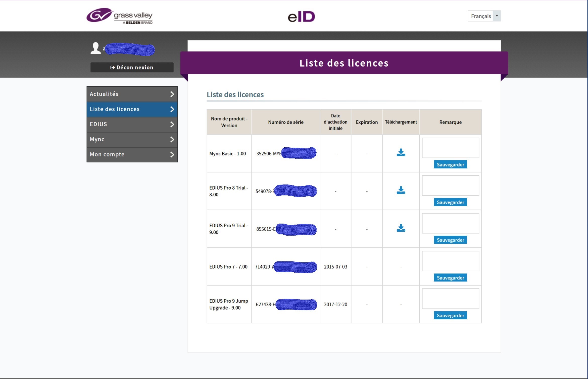Open the EDIUS sidebar menu item
Screen dimensions: 588x379
click(x=132, y=124)
